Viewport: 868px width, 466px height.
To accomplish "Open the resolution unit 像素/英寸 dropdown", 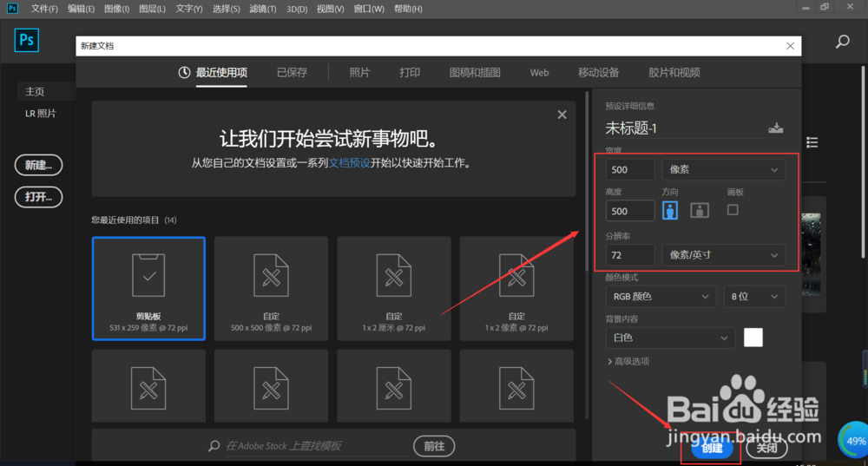I will (x=724, y=255).
